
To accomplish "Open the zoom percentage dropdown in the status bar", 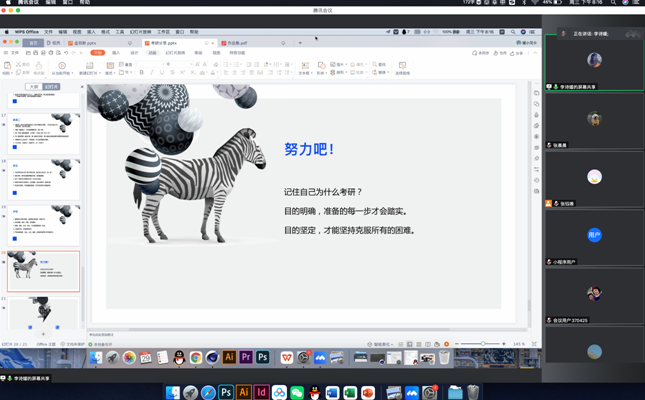I will pos(521,344).
